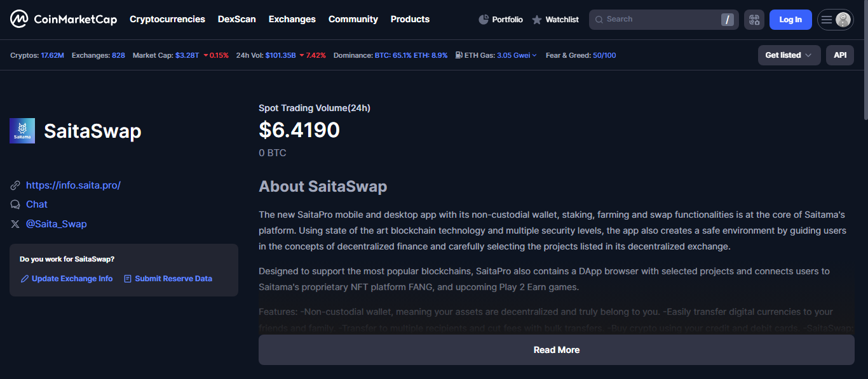Screen dimensions: 868x379
Task: Click the Watchlist star icon
Action: point(537,20)
